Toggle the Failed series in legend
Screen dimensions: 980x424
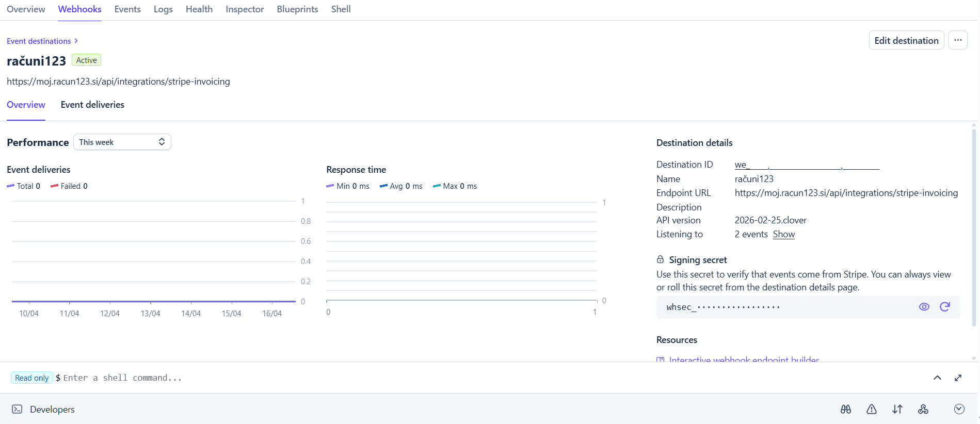click(x=69, y=186)
